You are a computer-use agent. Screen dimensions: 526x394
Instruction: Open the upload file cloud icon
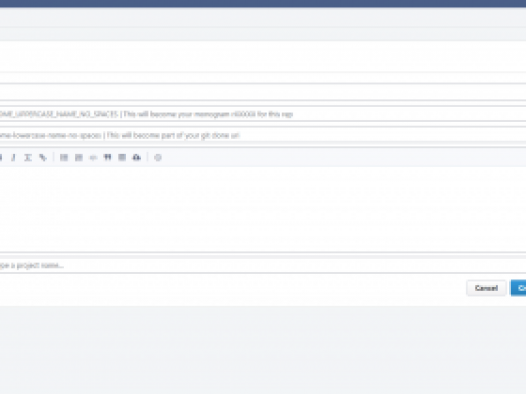point(137,157)
